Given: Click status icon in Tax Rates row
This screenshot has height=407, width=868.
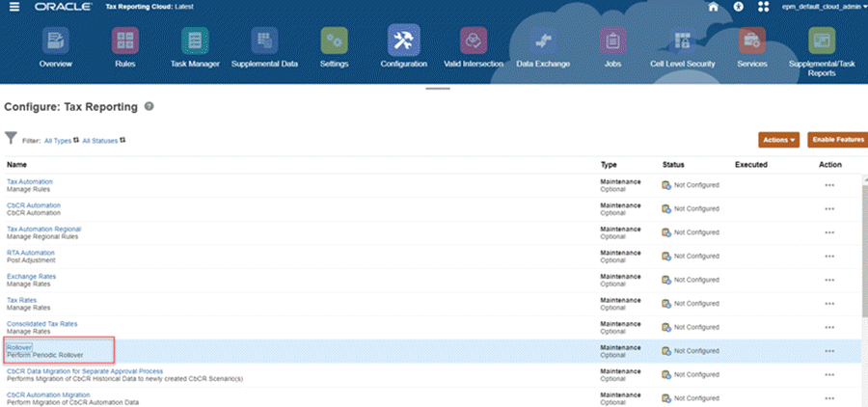Looking at the screenshot, I should 666,304.
